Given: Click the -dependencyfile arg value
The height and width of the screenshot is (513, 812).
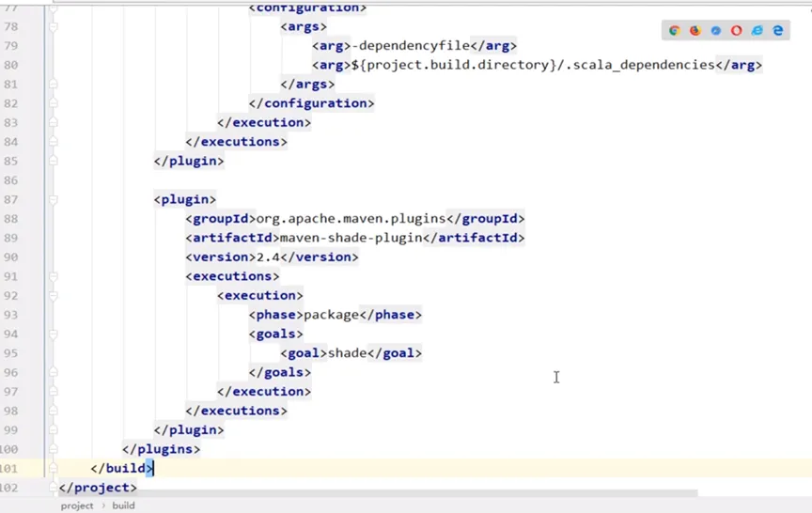Looking at the screenshot, I should pyautogui.click(x=411, y=45).
